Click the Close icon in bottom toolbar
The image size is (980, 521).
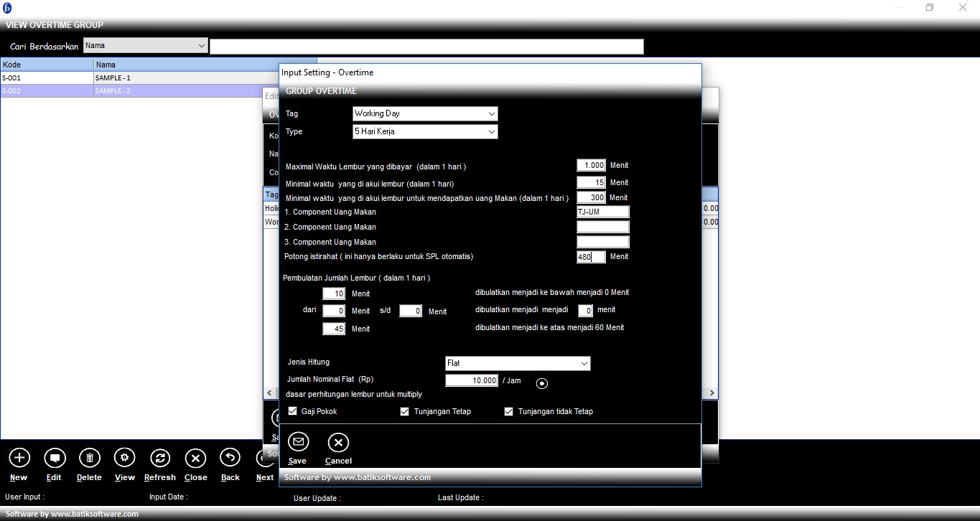pos(195,458)
